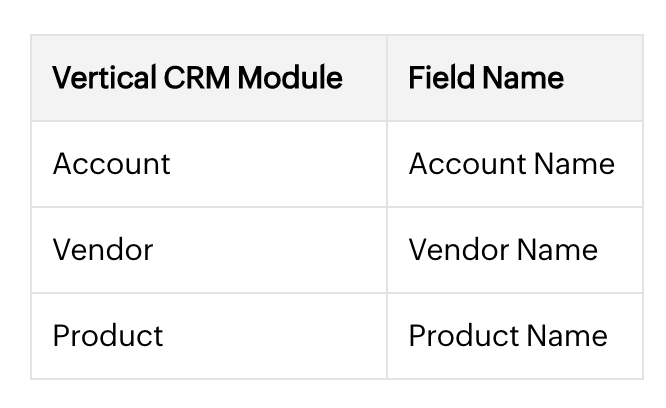666x408 pixels.
Task: Click "Vendor" within the Vendor Name text
Action: (458, 250)
